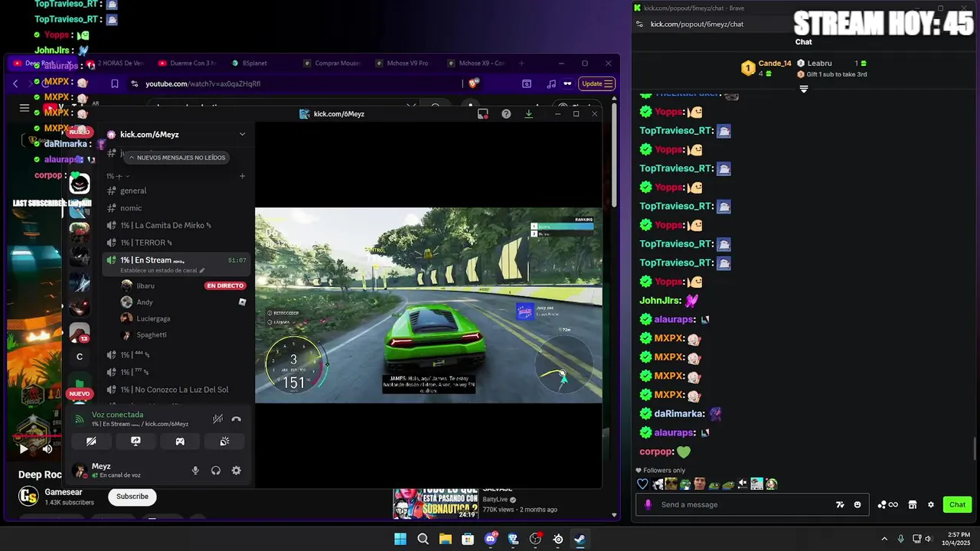Open Steam from taskbar
This screenshot has height=551, width=980.
coord(580,540)
